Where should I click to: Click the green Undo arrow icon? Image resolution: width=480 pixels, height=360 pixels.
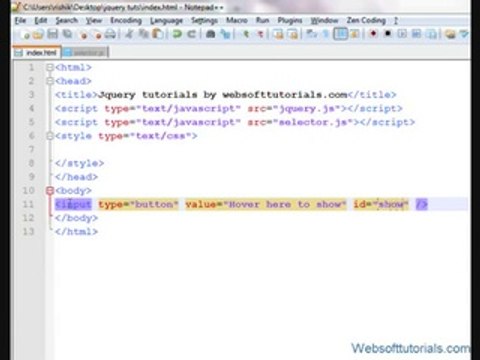coord(177,34)
